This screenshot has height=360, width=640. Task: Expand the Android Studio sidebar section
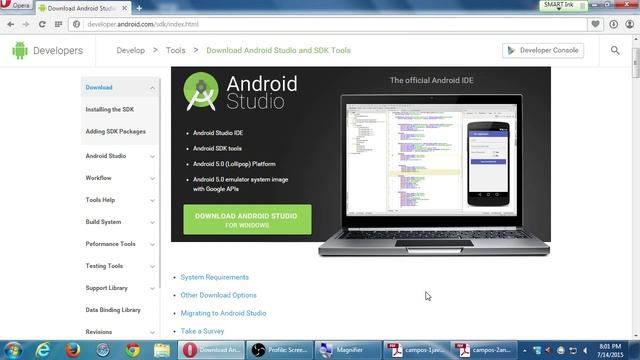[152, 156]
